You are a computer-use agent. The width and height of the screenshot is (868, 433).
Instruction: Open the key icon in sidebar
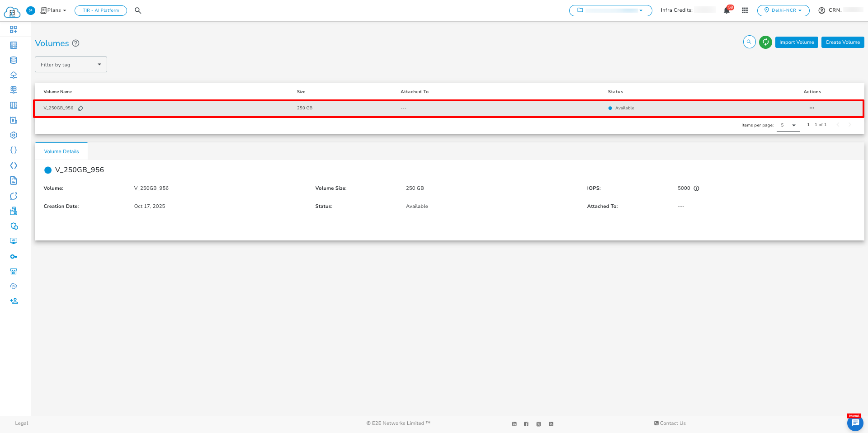[x=14, y=257]
